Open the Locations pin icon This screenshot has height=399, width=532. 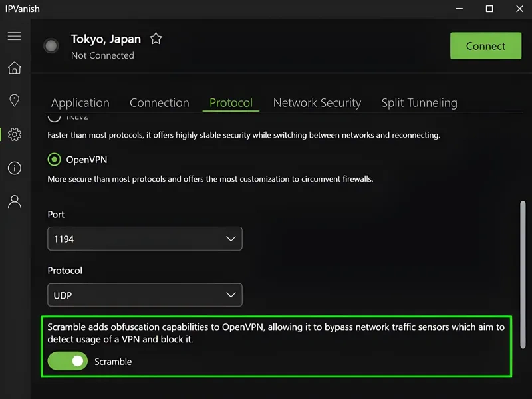14,100
